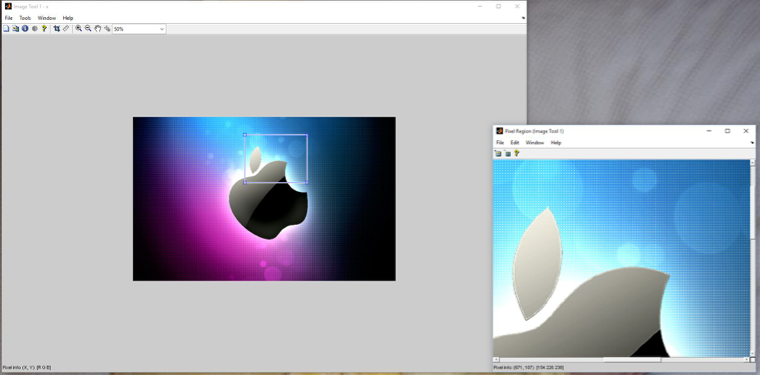Open Edit menu in Pixel Region window
This screenshot has width=760, height=375.
point(515,142)
